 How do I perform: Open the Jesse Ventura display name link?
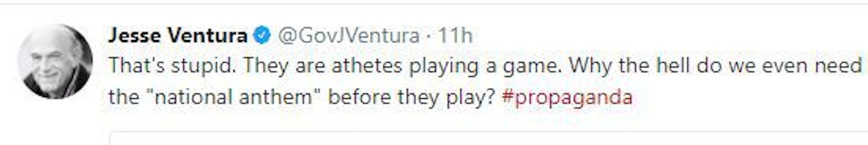[178, 35]
